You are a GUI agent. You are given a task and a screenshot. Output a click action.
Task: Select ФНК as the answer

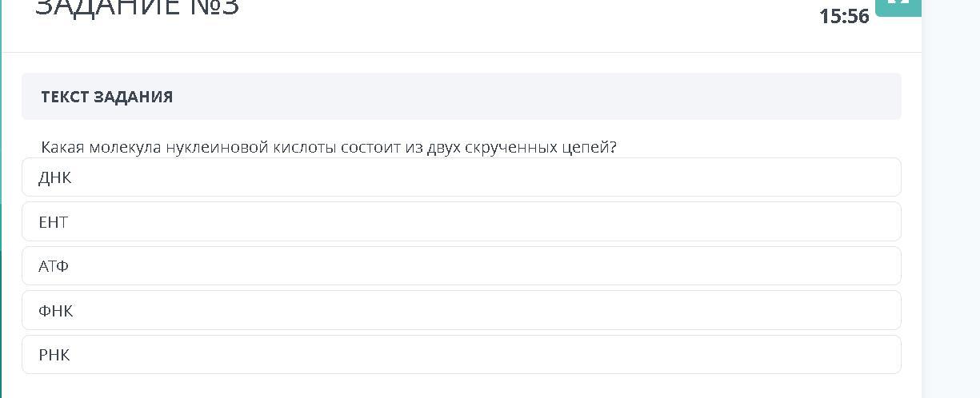[461, 310]
